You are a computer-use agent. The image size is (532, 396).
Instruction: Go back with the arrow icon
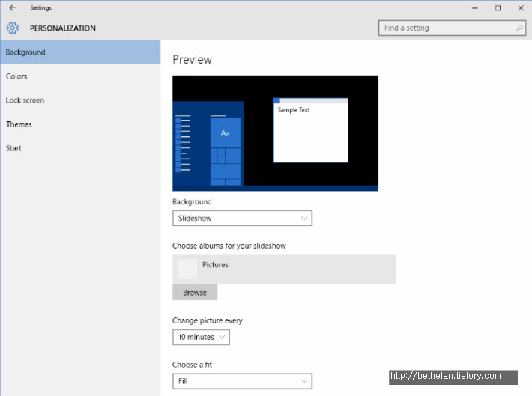click(13, 7)
